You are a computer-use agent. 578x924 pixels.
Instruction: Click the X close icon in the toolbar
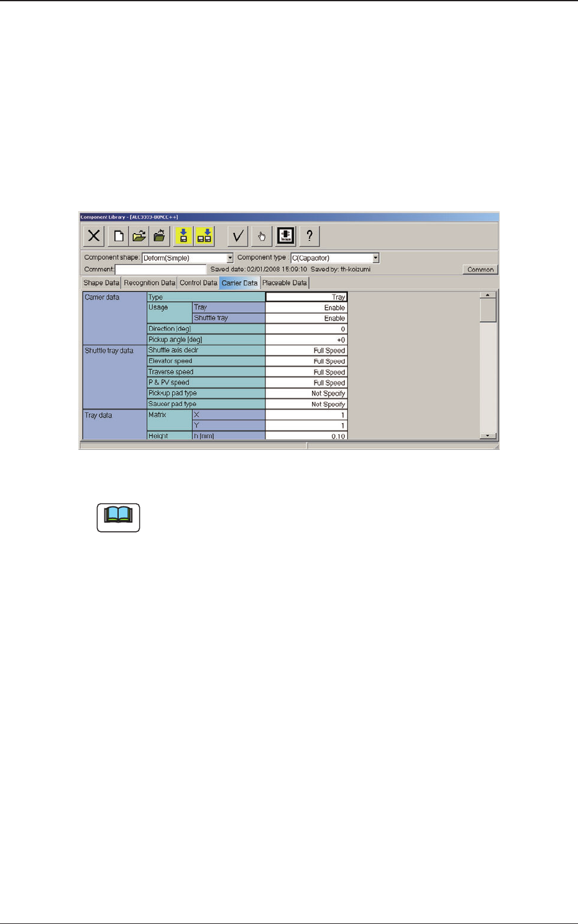point(94,236)
